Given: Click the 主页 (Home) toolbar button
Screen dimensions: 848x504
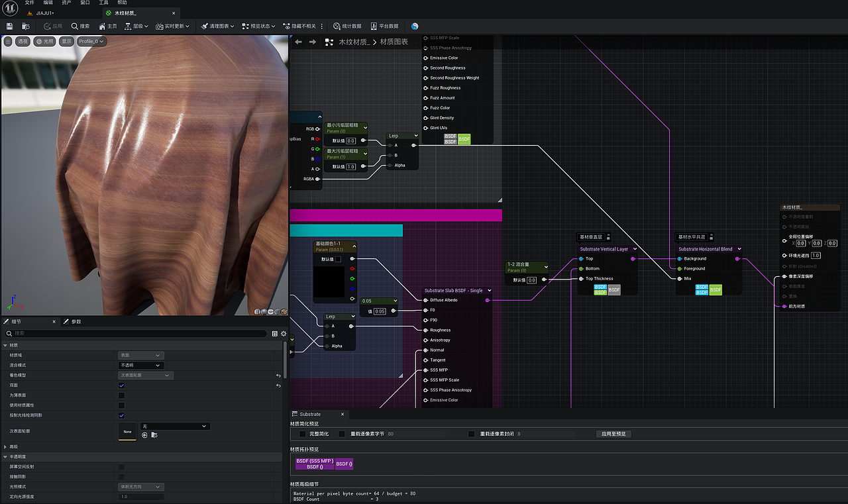Looking at the screenshot, I should click(x=107, y=26).
